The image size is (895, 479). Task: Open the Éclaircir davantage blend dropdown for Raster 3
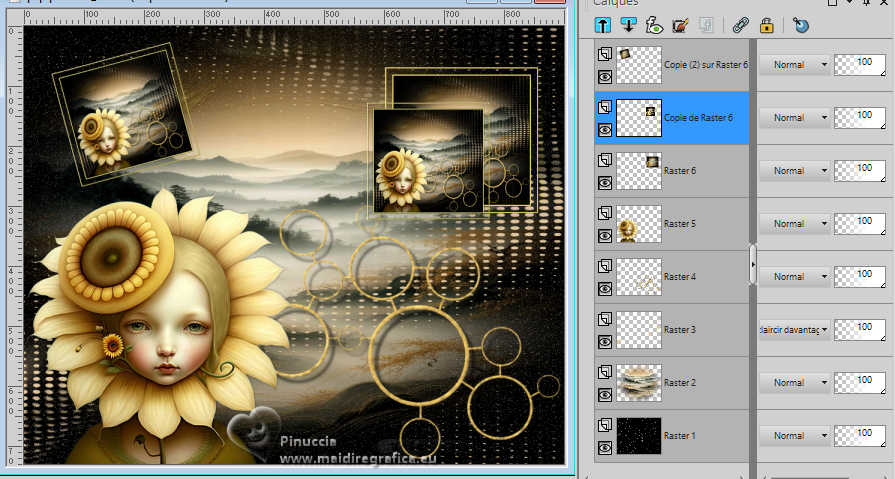click(x=795, y=330)
